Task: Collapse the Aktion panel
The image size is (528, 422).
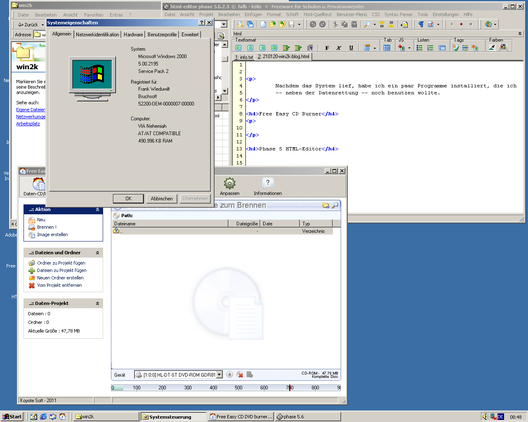Action: [x=97, y=209]
